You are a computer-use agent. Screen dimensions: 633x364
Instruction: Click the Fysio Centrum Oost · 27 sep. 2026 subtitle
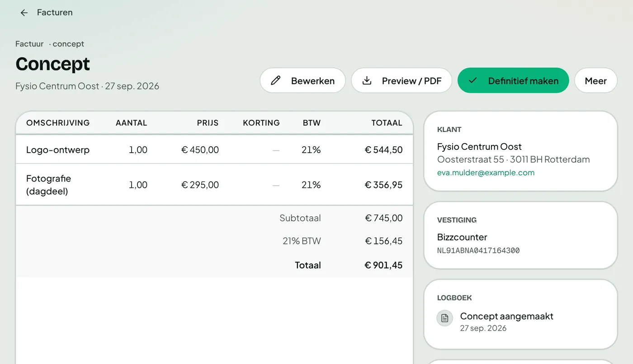[87, 86]
